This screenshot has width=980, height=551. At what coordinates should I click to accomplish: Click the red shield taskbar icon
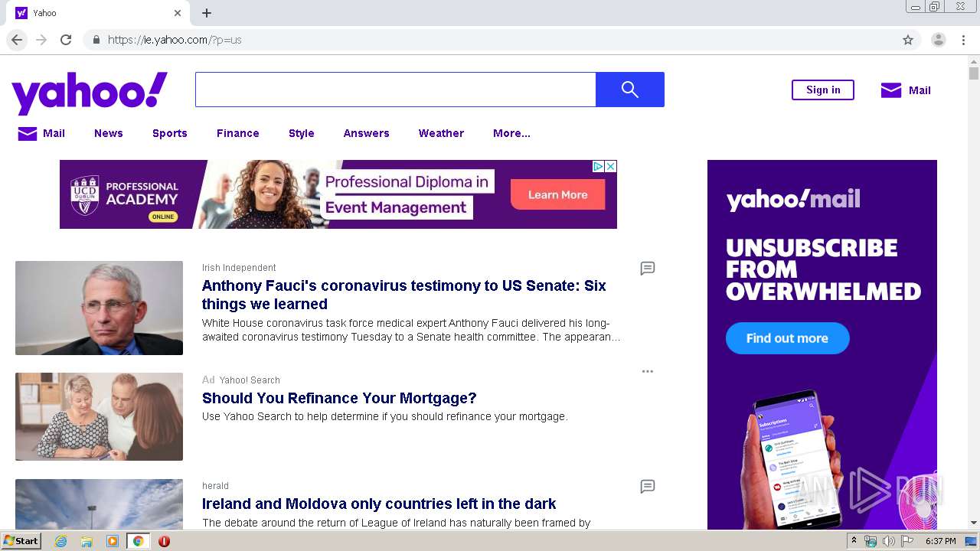tap(164, 541)
